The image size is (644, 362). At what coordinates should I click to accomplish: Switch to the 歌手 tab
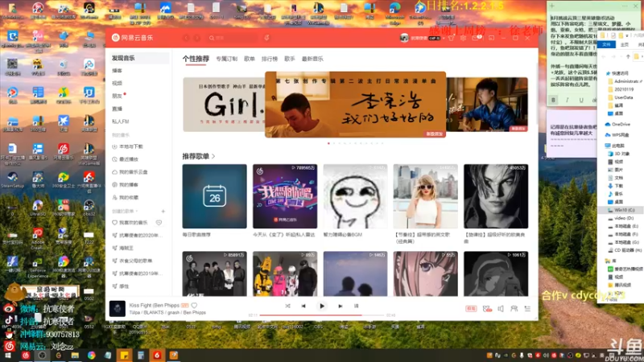point(290,59)
